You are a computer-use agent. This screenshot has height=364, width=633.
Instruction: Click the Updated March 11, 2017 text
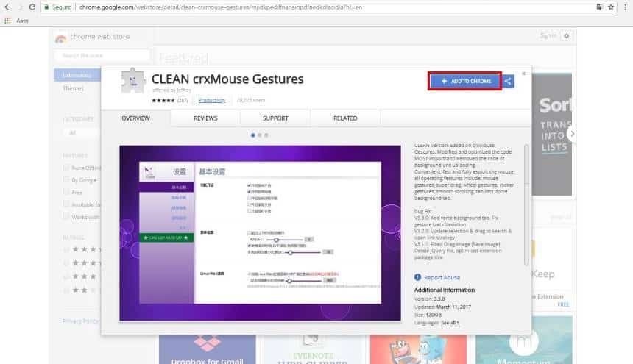[442, 307]
